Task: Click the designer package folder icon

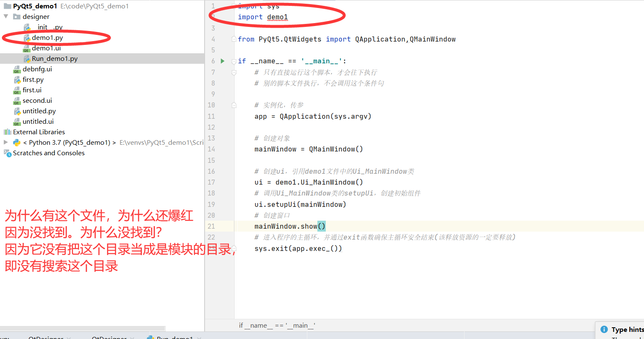Action: (x=17, y=17)
